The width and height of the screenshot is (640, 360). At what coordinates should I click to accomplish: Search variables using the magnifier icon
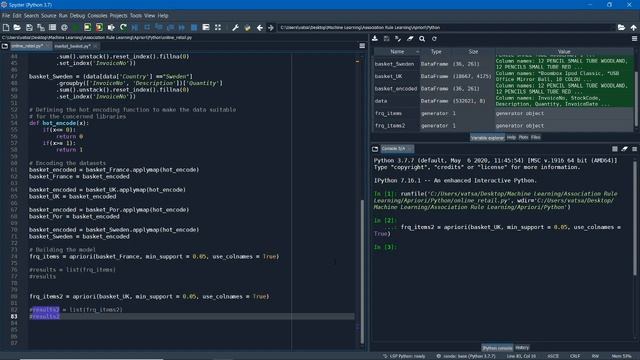pyautogui.click(x=422, y=39)
